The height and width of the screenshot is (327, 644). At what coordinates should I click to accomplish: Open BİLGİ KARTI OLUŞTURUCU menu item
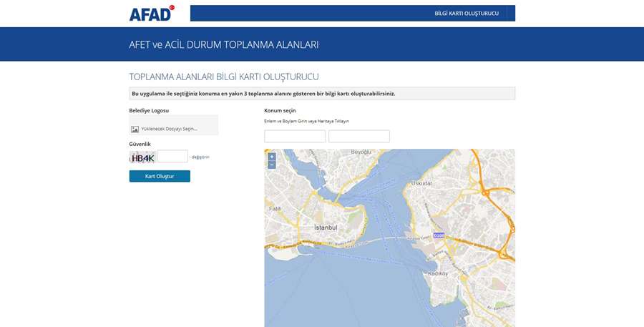pyautogui.click(x=467, y=13)
